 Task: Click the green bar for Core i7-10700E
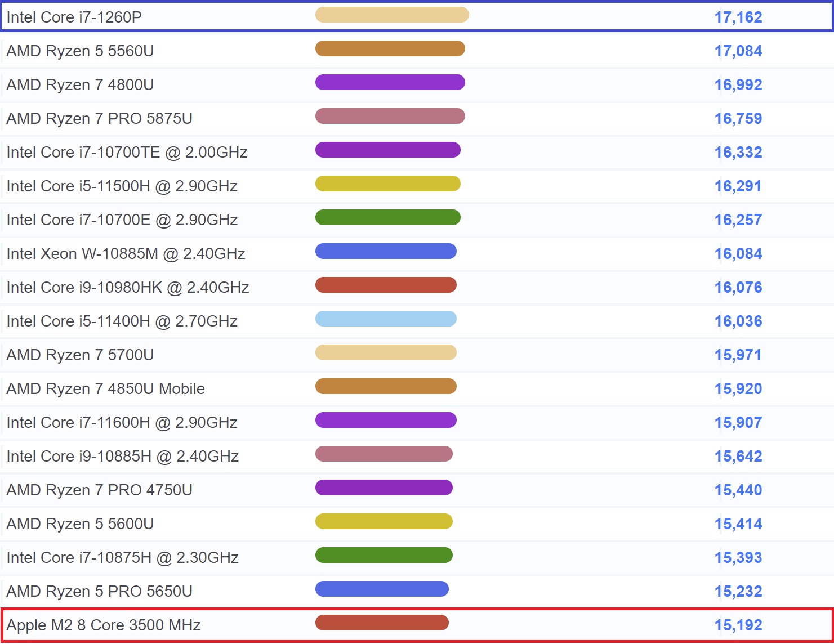point(388,217)
